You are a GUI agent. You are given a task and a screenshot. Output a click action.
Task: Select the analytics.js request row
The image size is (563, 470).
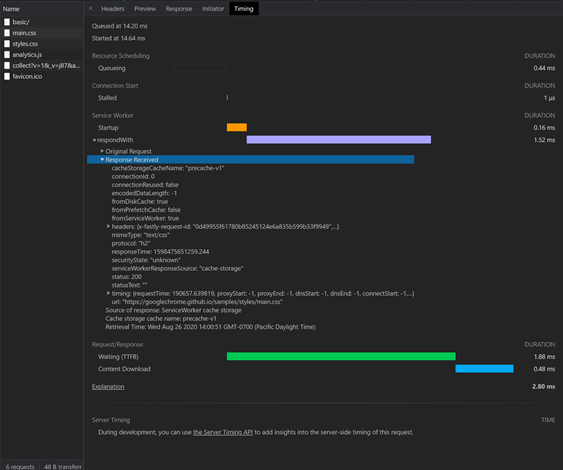tap(42, 55)
